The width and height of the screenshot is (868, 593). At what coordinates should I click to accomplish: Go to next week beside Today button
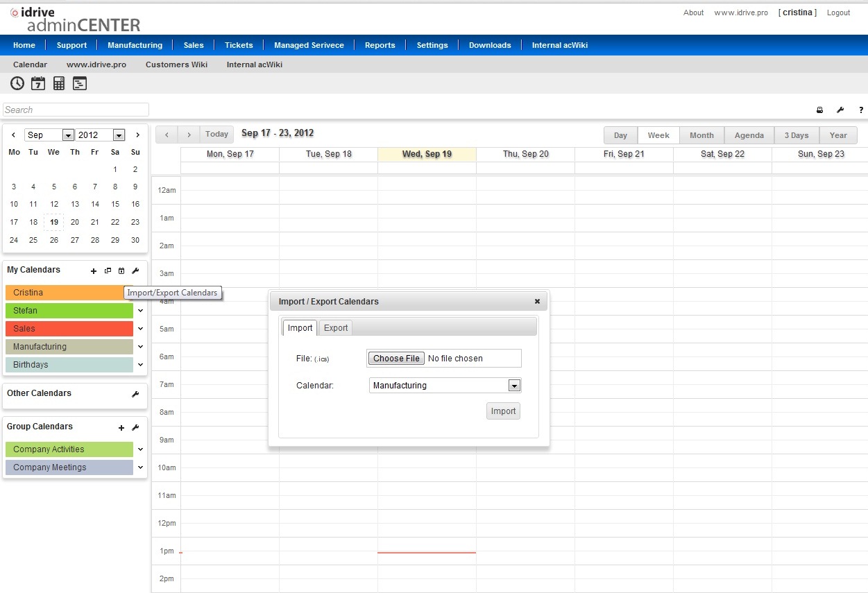point(189,135)
